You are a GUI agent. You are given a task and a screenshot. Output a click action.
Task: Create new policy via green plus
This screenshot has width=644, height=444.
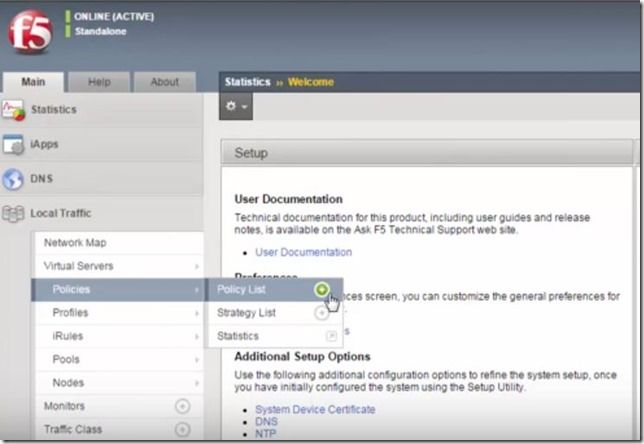pos(322,290)
